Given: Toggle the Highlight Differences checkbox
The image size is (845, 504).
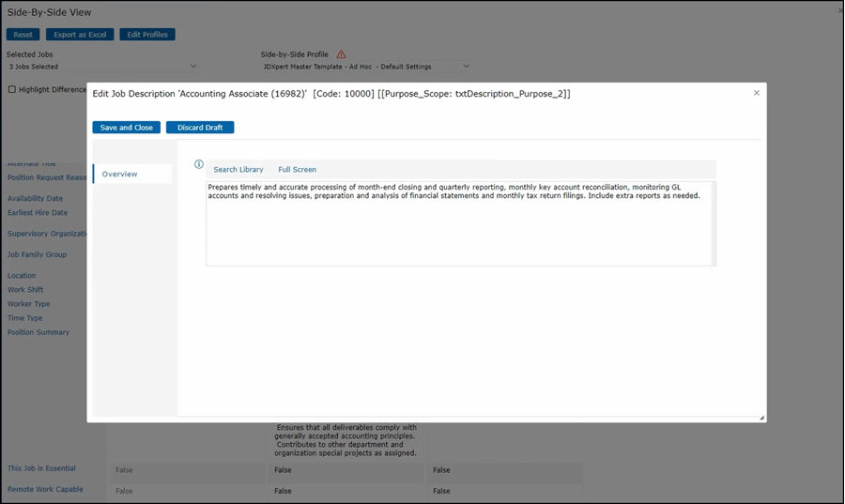Looking at the screenshot, I should click(12, 90).
